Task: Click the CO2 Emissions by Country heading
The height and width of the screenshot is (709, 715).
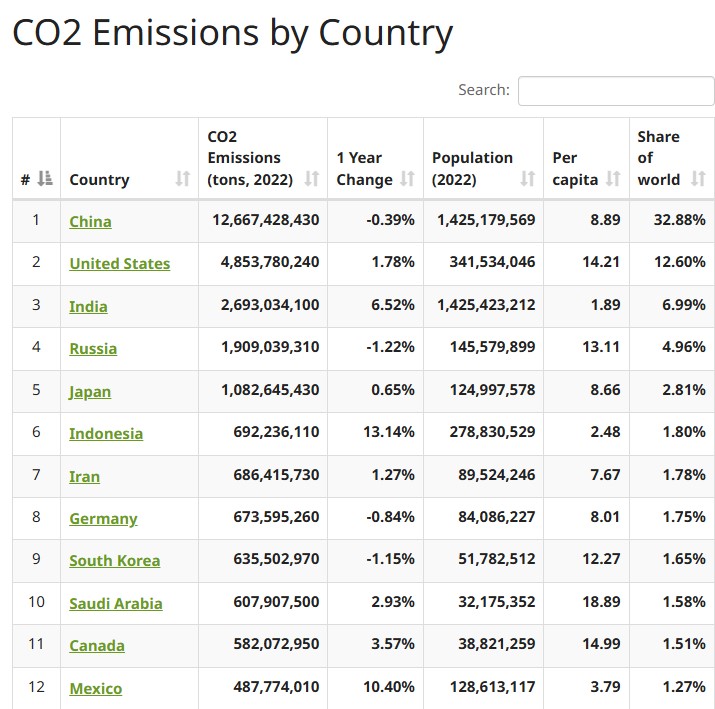Action: coord(233,34)
